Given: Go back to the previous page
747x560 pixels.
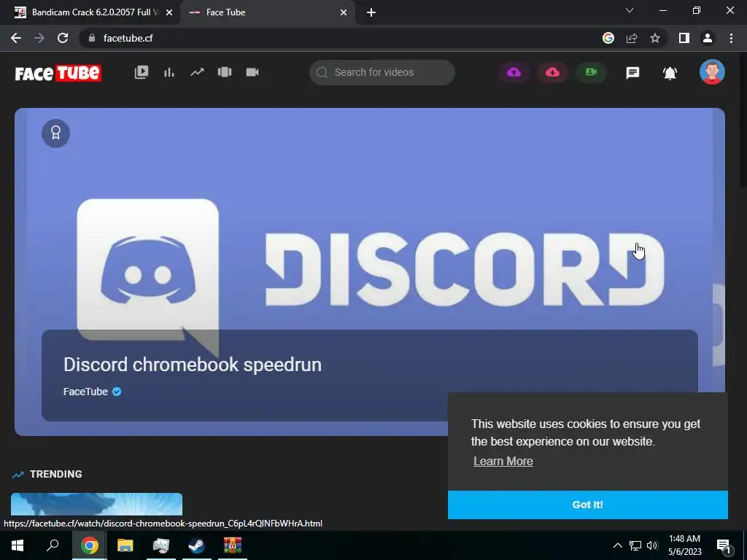Looking at the screenshot, I should click(x=16, y=38).
